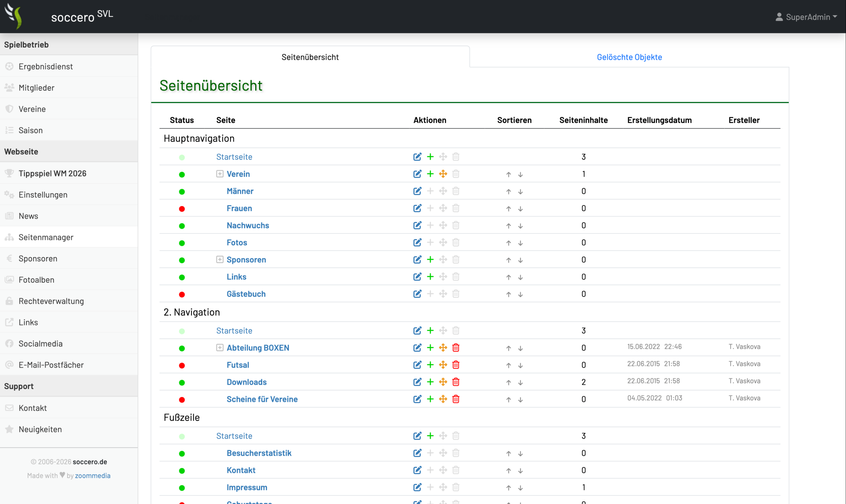Open the Nachwuchs page link
The image size is (846, 504).
click(248, 226)
